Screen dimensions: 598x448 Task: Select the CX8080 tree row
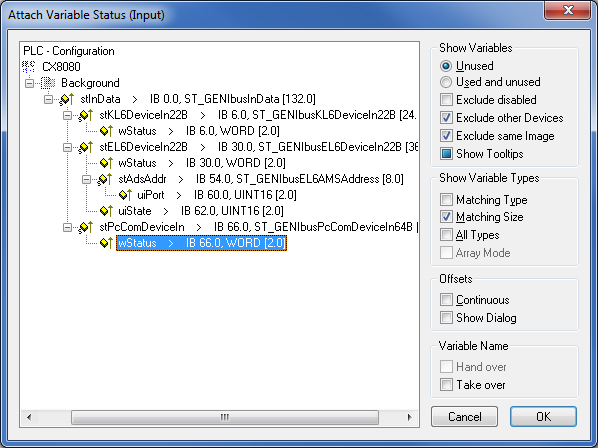coord(61,67)
